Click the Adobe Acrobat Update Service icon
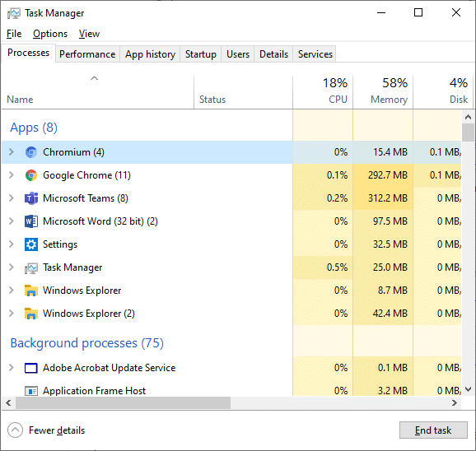The width and height of the screenshot is (476, 451). [31, 368]
